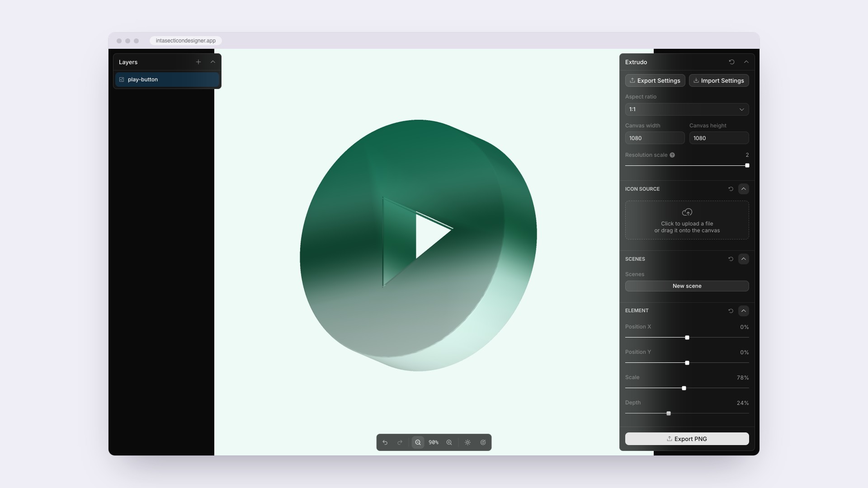Add a new layer with plus icon
This screenshot has height=488, width=868.
(198, 62)
